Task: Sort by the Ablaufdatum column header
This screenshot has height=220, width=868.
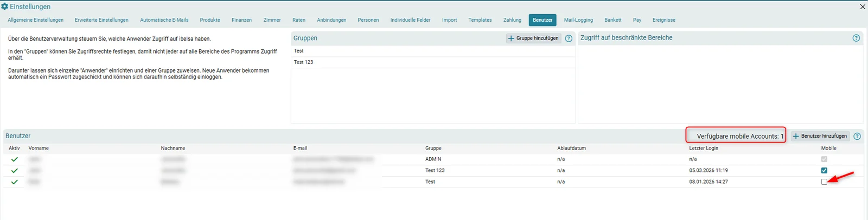Action: coord(571,148)
